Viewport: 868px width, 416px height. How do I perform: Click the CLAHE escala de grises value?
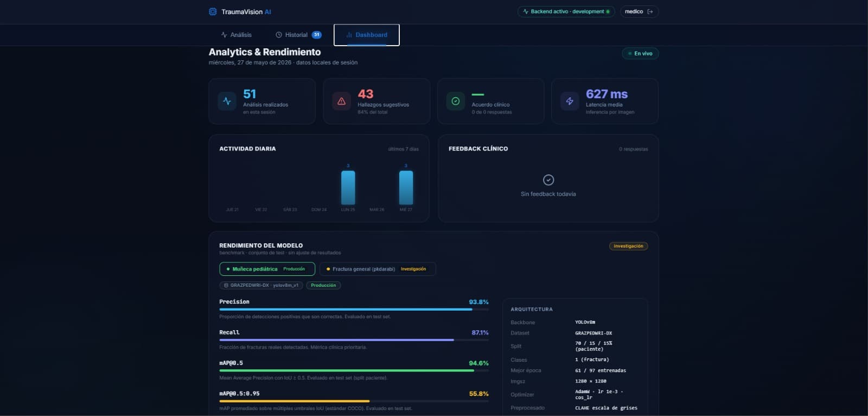click(606, 408)
